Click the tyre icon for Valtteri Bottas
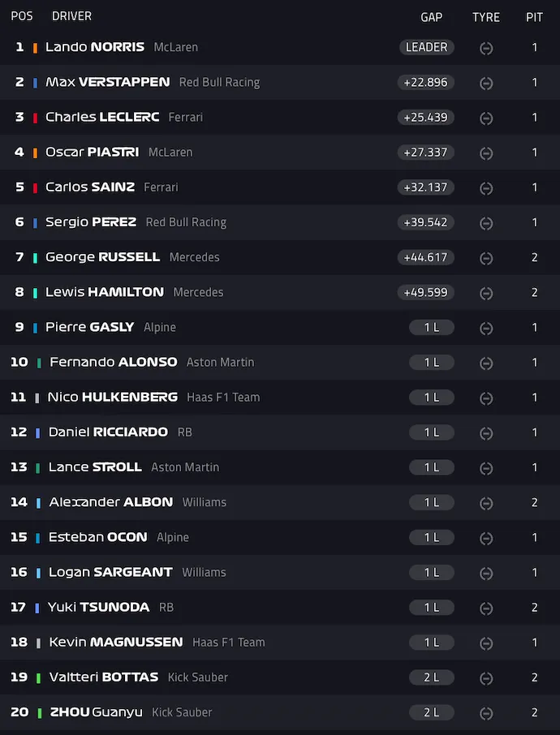Viewport: 560px width, 735px height. [486, 678]
